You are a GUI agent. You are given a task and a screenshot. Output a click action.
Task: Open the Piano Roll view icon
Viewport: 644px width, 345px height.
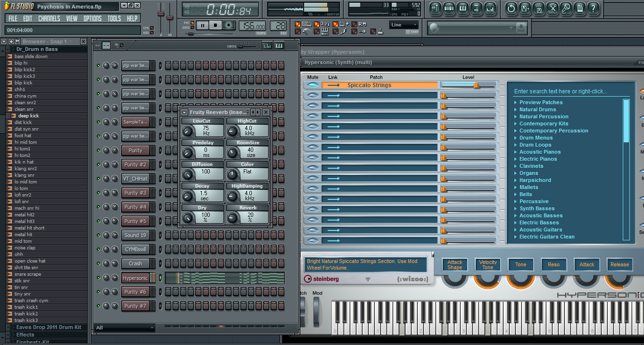pos(462,8)
